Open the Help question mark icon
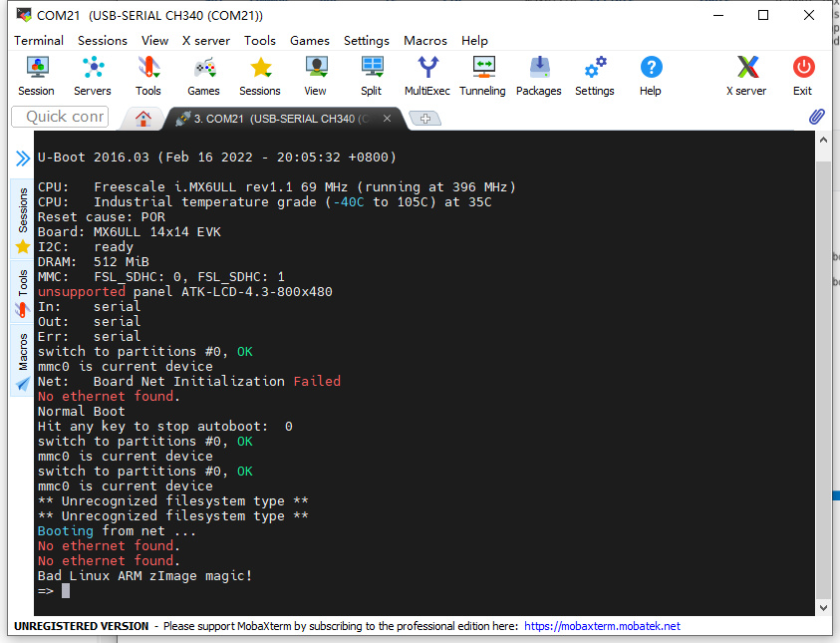Image resolution: width=840 pixels, height=643 pixels. pyautogui.click(x=651, y=76)
